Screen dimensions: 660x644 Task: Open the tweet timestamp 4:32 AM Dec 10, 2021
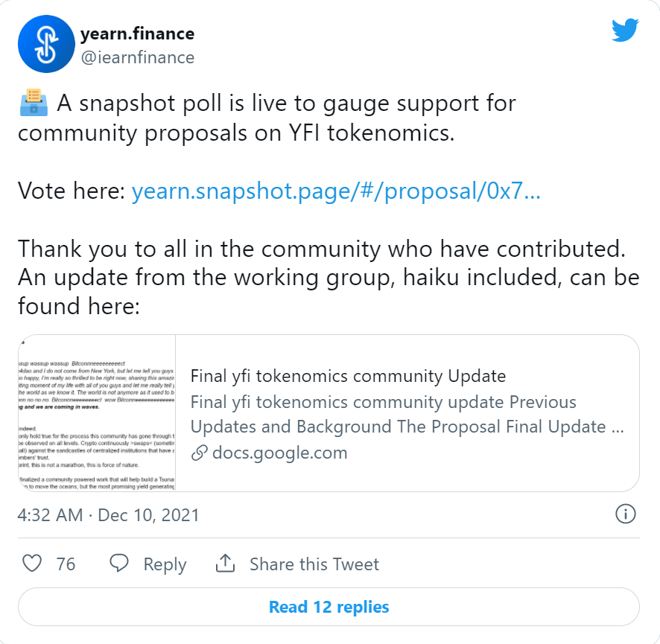point(108,515)
